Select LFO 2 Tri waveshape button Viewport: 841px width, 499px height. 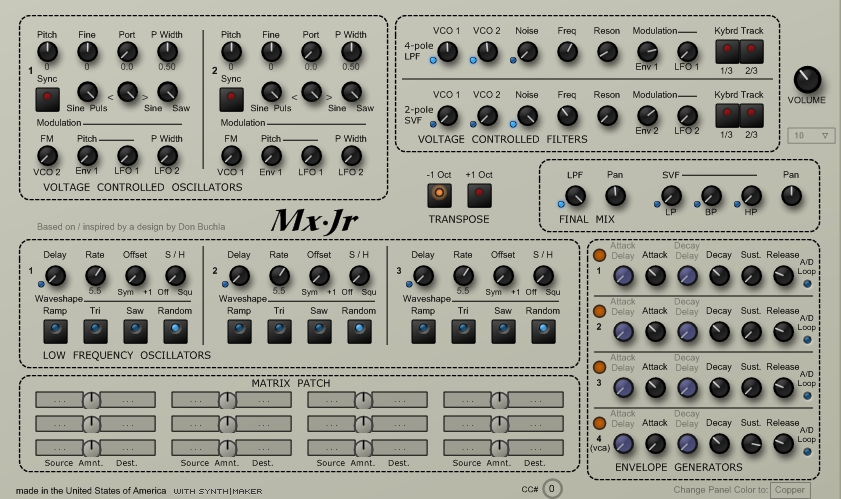point(279,331)
